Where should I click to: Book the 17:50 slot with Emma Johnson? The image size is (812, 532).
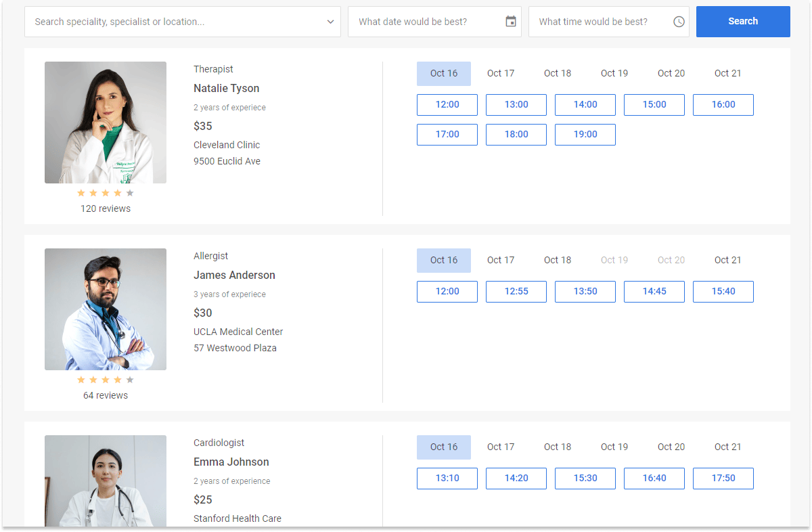pyautogui.click(x=723, y=479)
